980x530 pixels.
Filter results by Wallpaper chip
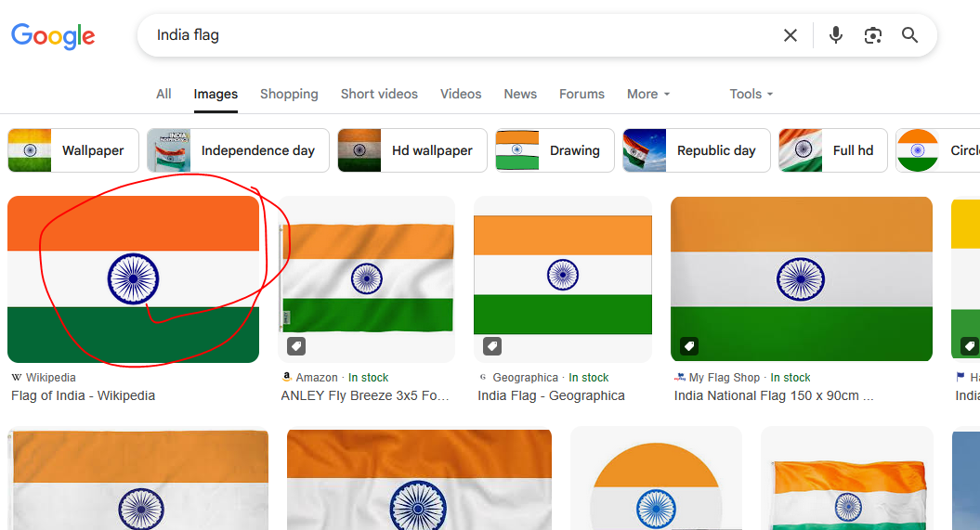73,150
